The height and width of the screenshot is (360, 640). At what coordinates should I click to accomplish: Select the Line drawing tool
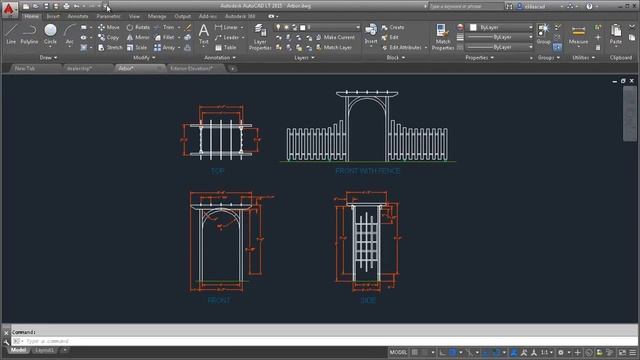(11, 34)
